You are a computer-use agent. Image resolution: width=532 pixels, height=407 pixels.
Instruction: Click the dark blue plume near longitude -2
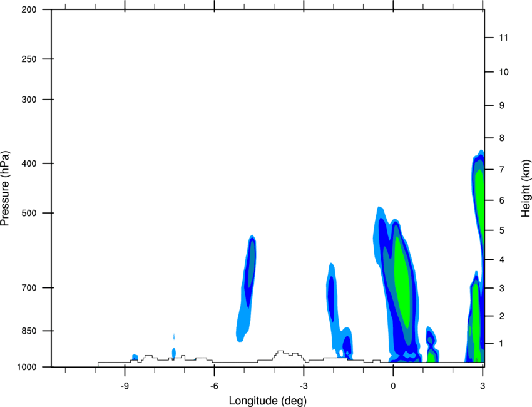331,299
